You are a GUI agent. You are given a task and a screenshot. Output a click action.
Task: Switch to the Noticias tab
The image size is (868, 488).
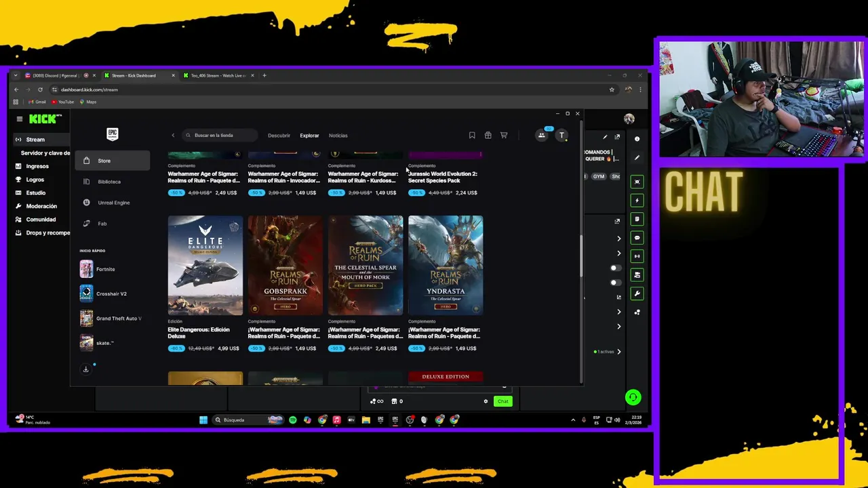(x=338, y=136)
